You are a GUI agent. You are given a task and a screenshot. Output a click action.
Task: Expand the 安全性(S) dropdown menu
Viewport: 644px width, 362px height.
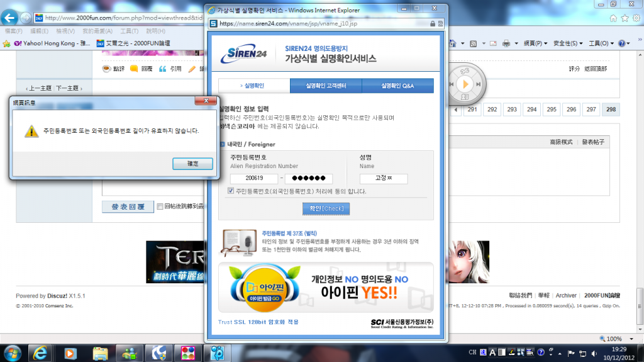click(566, 43)
